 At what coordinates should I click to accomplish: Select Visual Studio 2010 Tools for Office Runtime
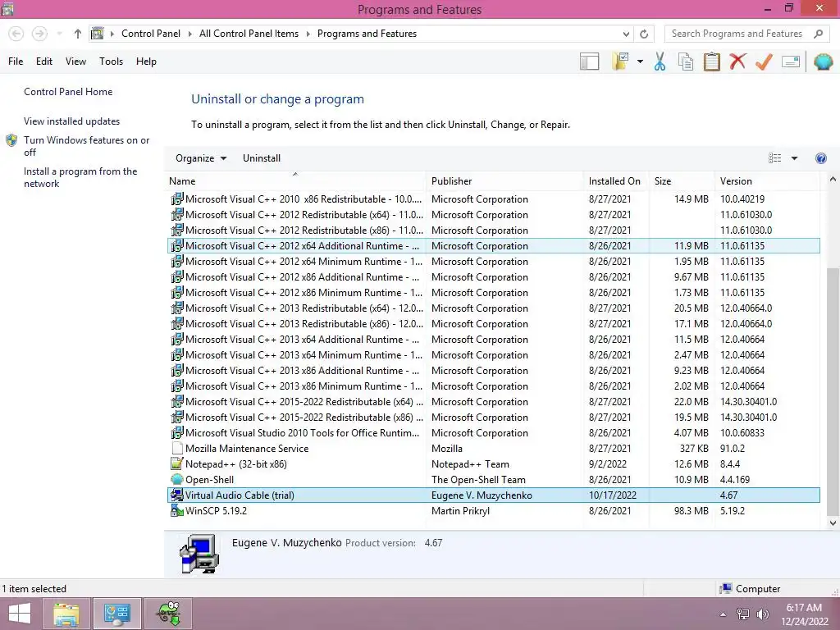pyautogui.click(x=493, y=433)
